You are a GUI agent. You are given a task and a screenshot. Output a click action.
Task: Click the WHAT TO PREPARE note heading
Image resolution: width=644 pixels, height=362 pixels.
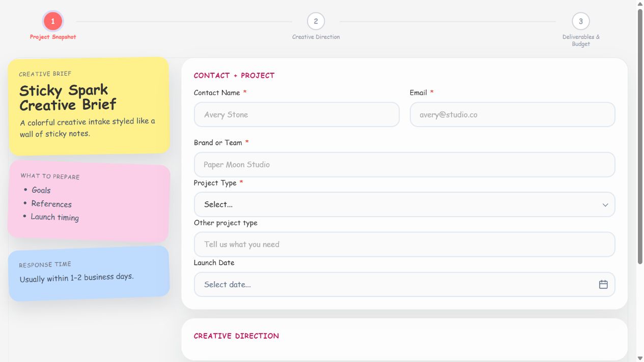pos(50,176)
